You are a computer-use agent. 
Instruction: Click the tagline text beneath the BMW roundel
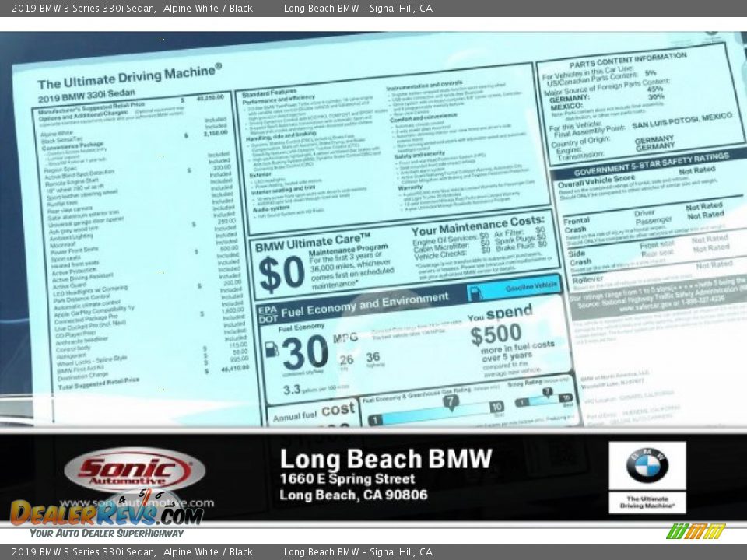tap(647, 502)
